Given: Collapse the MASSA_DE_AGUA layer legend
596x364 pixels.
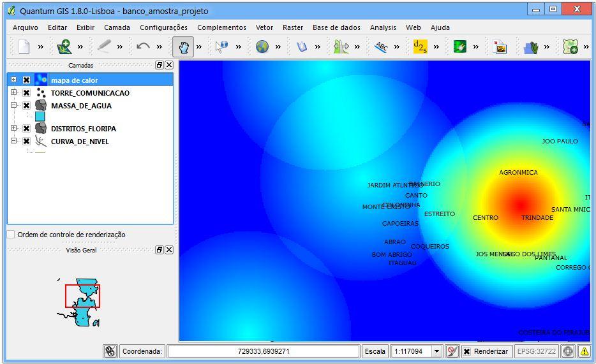Looking at the screenshot, I should [x=13, y=105].
